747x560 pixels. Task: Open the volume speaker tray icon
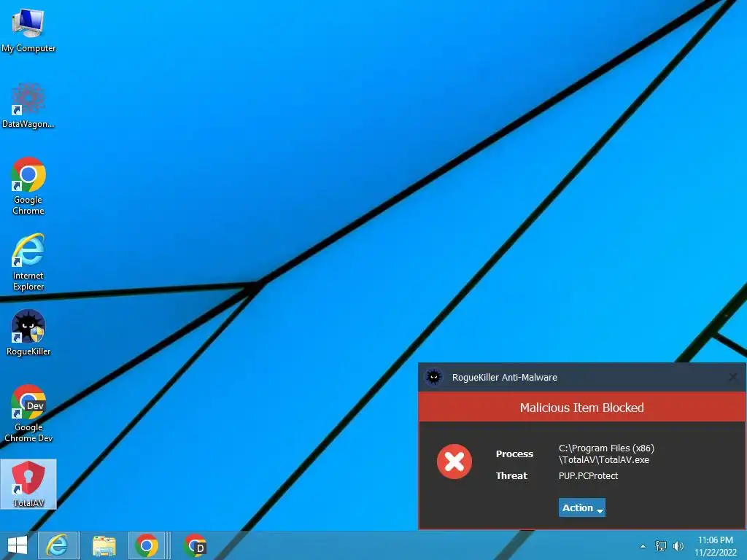[678, 546]
